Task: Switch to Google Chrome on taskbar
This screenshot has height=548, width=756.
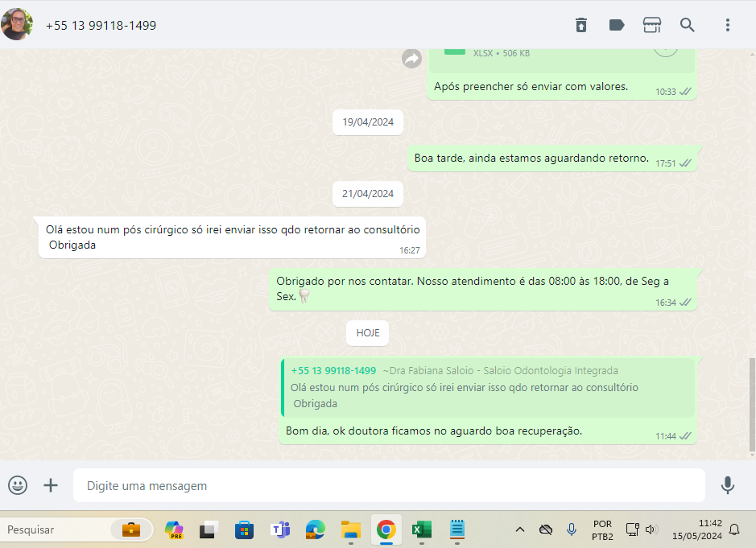Action: [x=386, y=529]
